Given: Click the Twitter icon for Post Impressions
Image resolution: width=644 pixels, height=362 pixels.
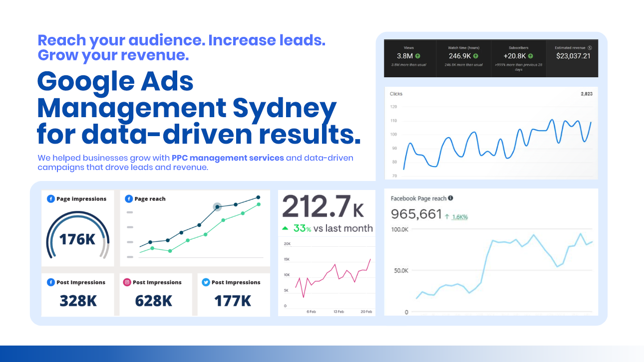Looking at the screenshot, I should click(205, 282).
